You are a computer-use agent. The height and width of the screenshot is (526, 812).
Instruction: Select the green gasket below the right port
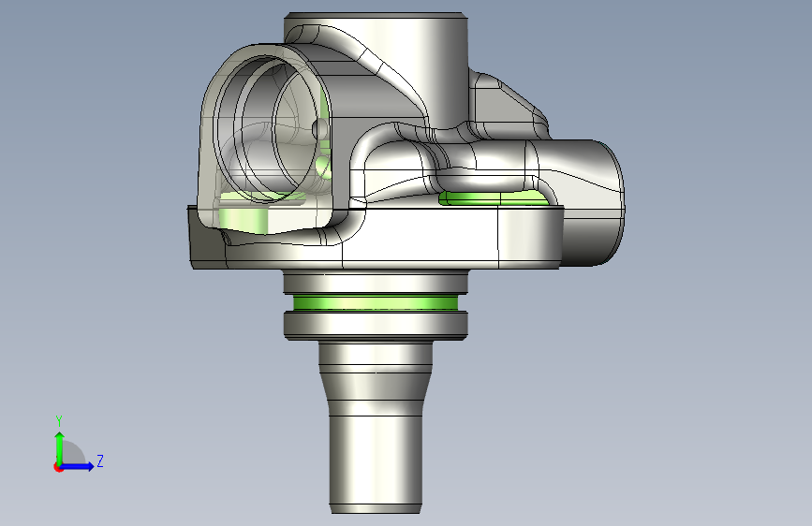coord(495,197)
